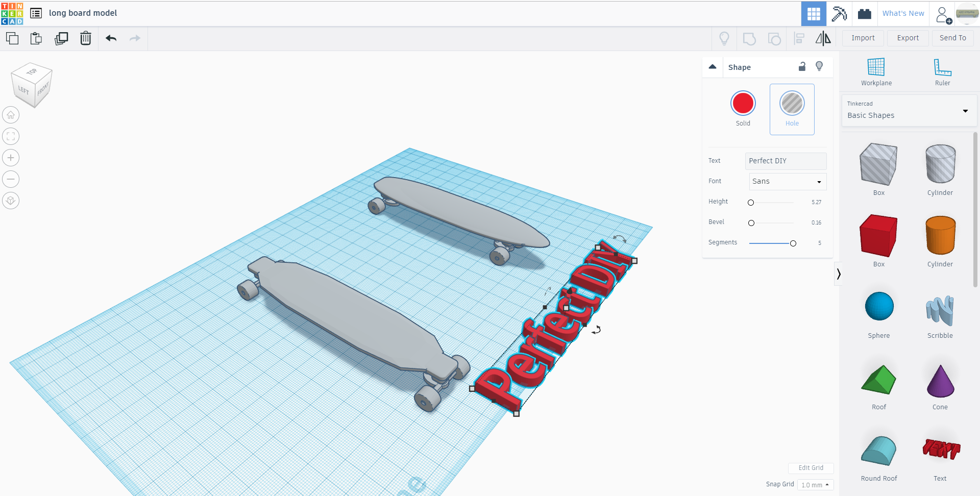Screen dimensions: 980x496
Task: Switch to 3D design grid view
Action: (814, 14)
